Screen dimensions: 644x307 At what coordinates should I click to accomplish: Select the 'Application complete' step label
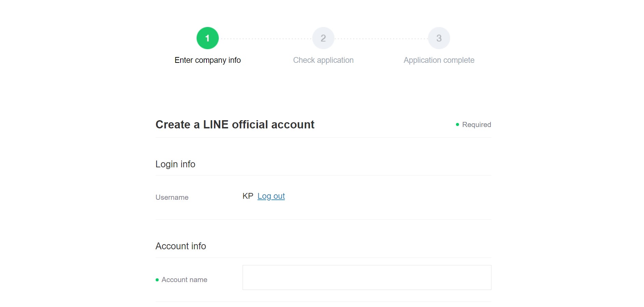439,60
